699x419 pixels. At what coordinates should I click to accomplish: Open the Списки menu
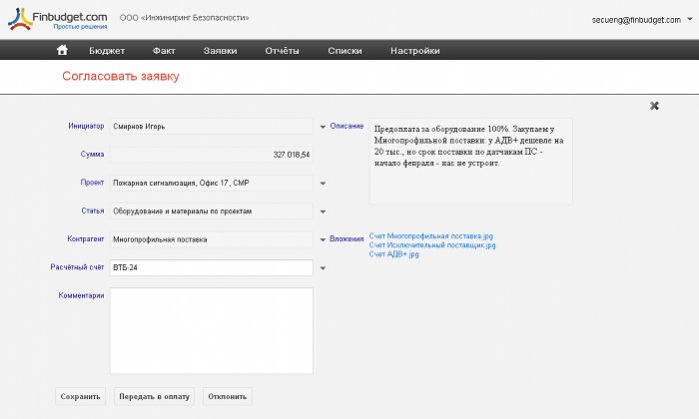coord(344,50)
